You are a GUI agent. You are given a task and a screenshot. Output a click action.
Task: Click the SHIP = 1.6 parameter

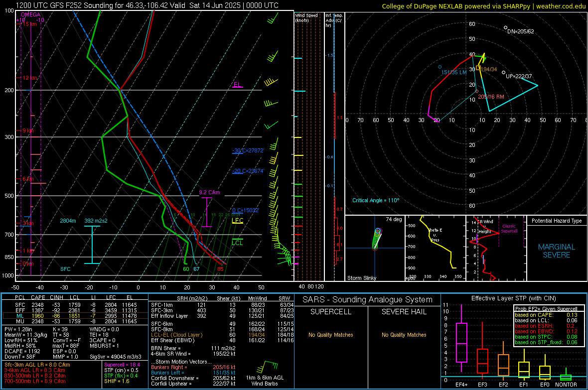click(x=117, y=381)
